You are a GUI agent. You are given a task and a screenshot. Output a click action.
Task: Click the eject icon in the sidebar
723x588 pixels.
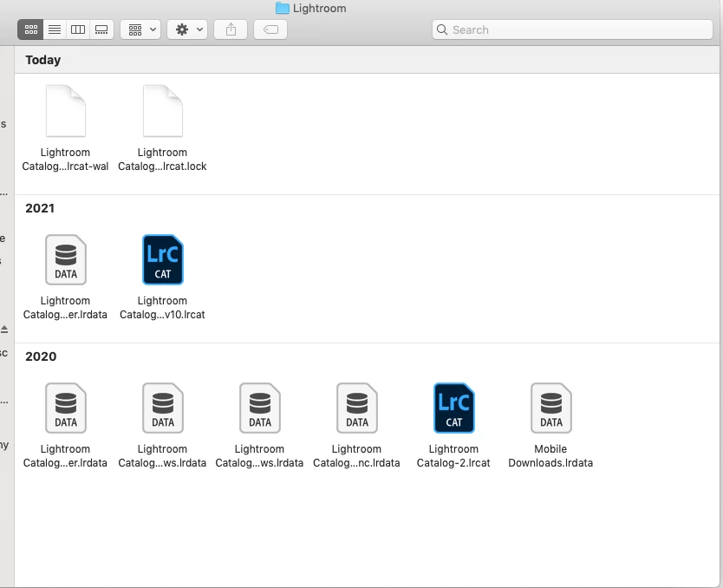click(x=4, y=330)
